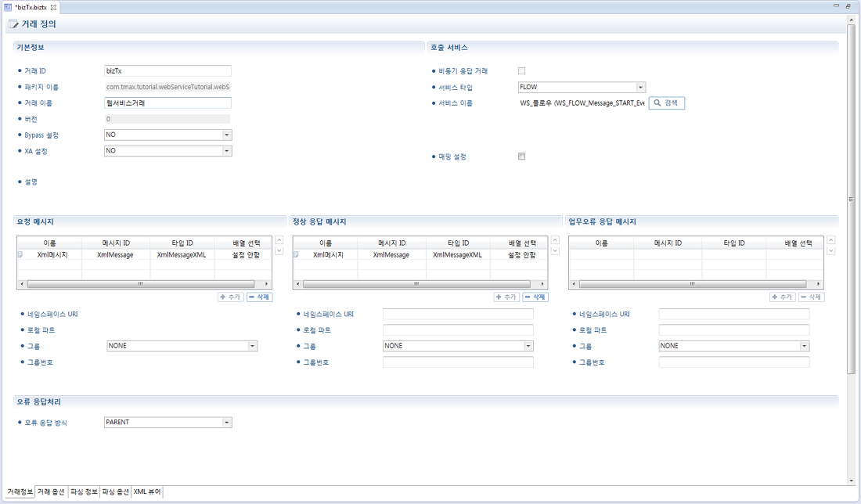
Task: Enable the 비동기 응답 거래 checkbox
Action: pos(522,71)
